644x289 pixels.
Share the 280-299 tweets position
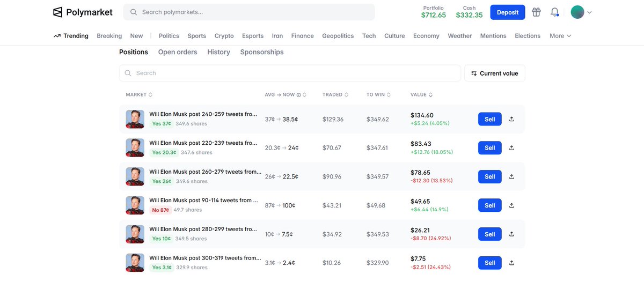click(x=511, y=234)
